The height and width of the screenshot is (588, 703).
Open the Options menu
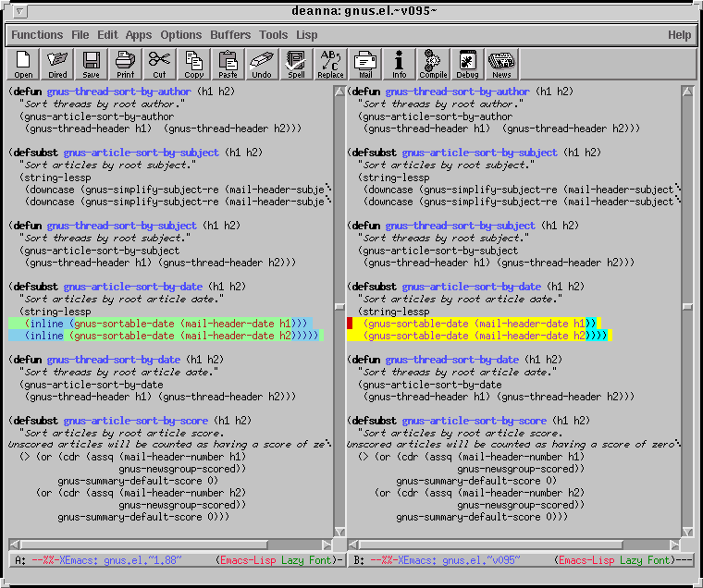click(x=180, y=35)
